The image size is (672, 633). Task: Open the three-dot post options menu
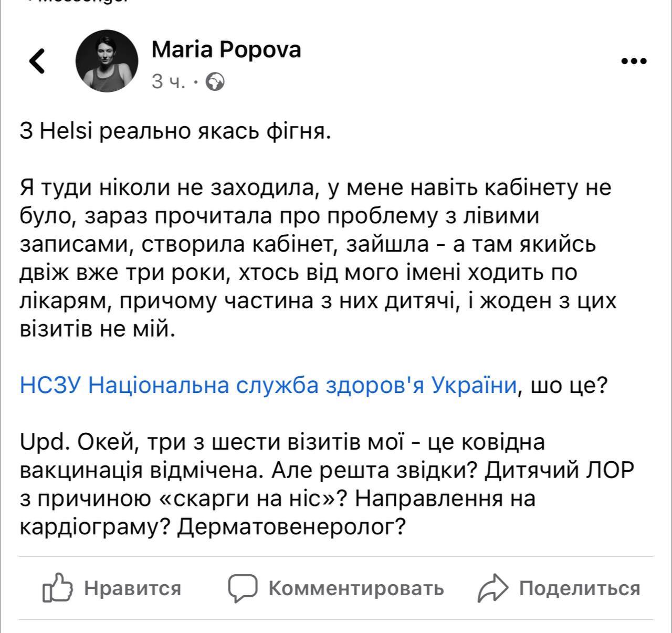[x=633, y=61]
